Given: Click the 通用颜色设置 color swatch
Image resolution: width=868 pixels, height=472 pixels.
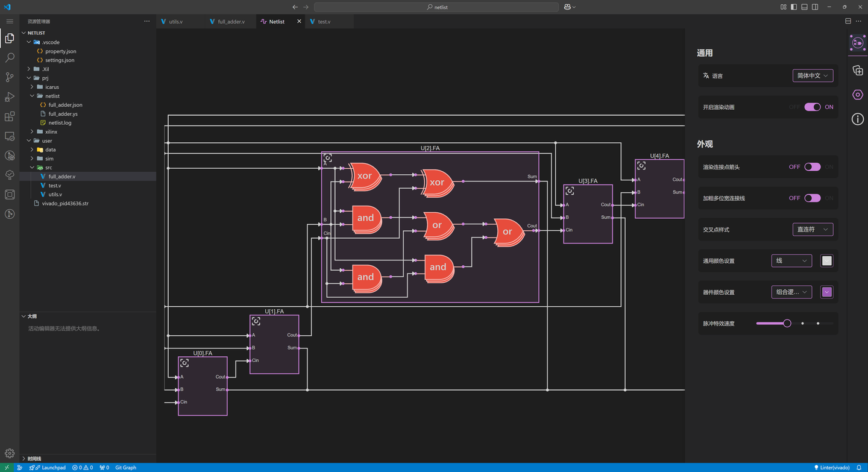Looking at the screenshot, I should [826, 260].
